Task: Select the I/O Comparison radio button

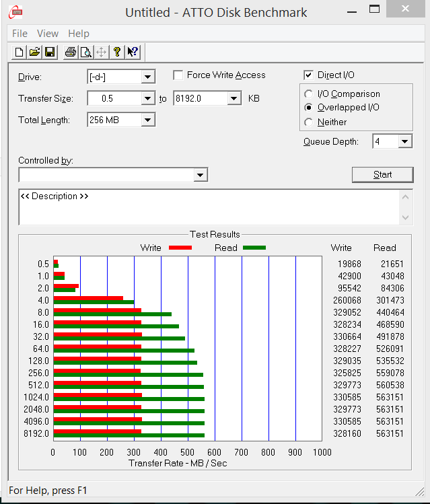Action: click(309, 94)
